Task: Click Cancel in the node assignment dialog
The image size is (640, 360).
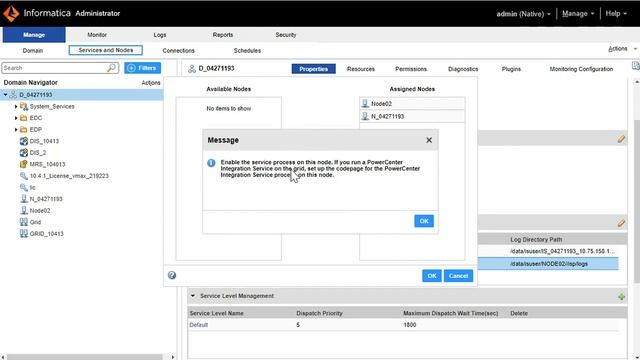Action: [x=458, y=276]
